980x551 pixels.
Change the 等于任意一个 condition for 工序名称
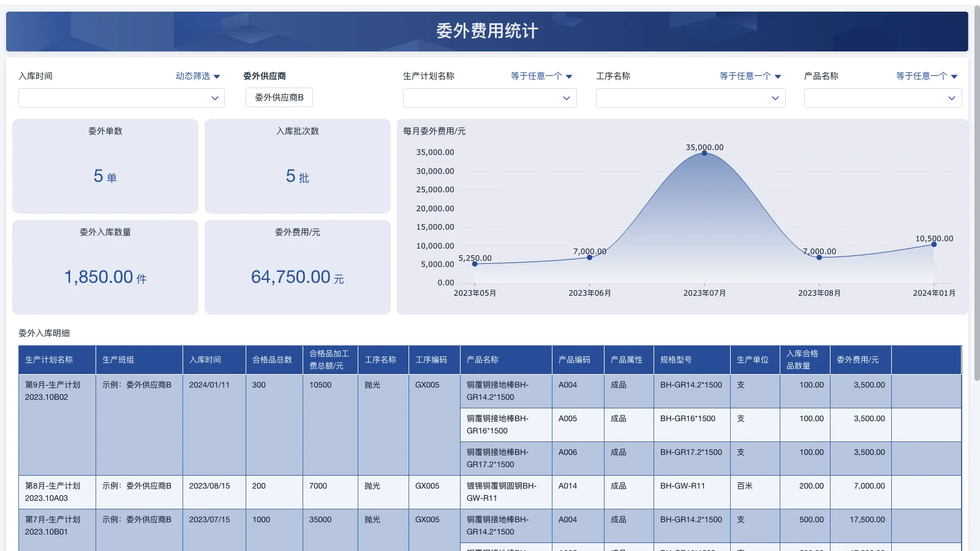click(750, 76)
